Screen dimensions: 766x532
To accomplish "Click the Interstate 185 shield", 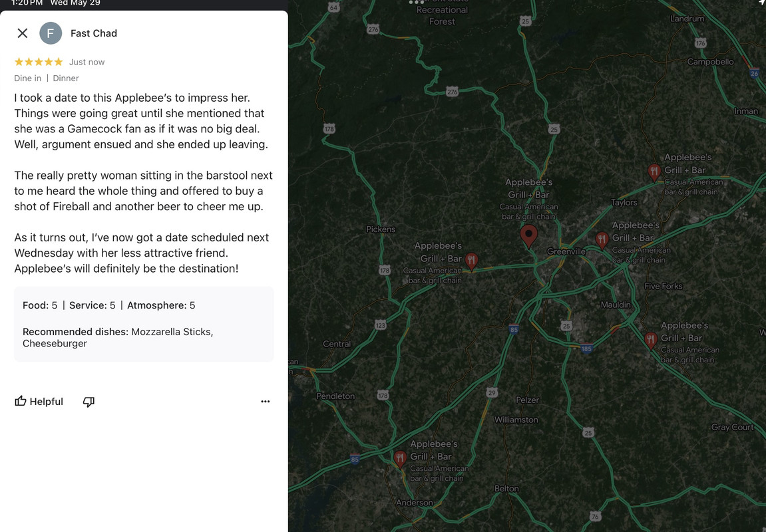I will point(587,348).
